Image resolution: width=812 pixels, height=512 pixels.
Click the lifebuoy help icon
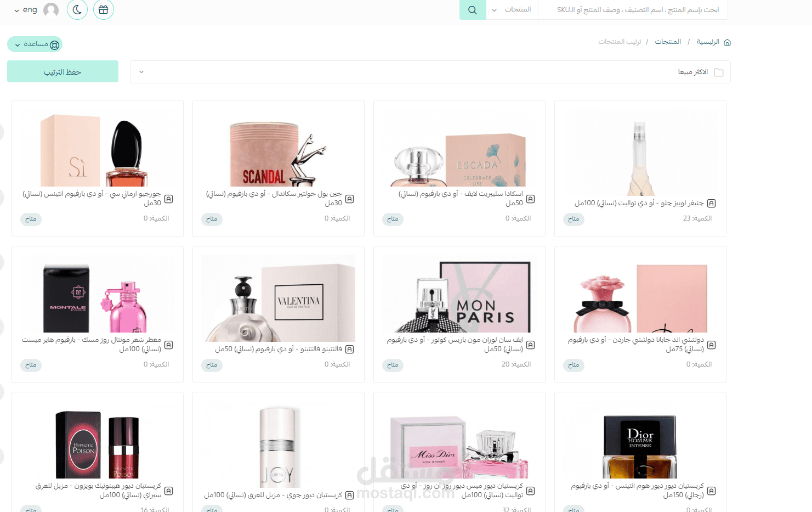click(55, 45)
